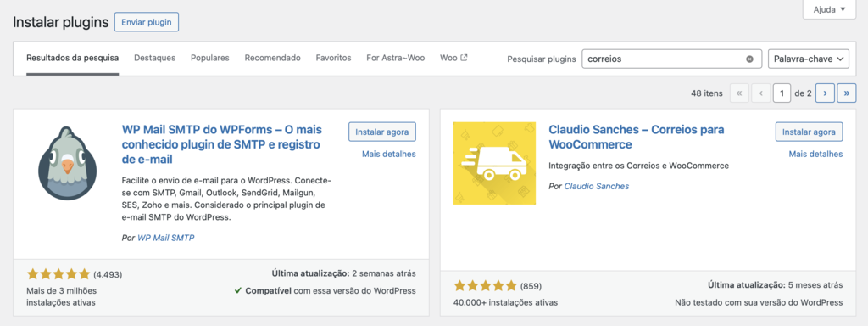Open the Destaques tab
868x326 pixels.
pyautogui.click(x=155, y=58)
